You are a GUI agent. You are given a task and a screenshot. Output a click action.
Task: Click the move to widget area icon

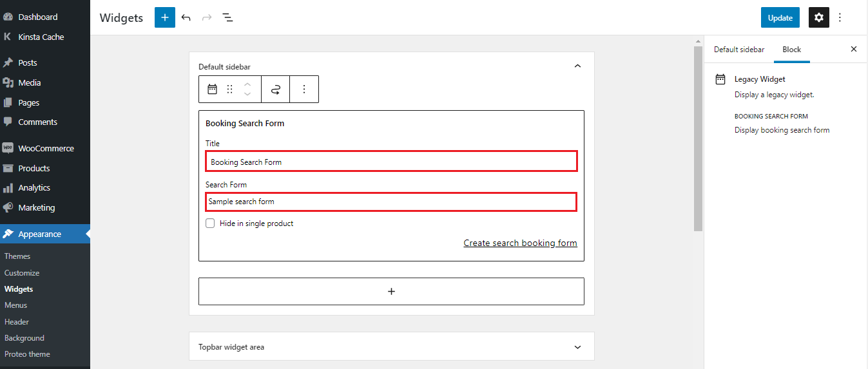(276, 90)
